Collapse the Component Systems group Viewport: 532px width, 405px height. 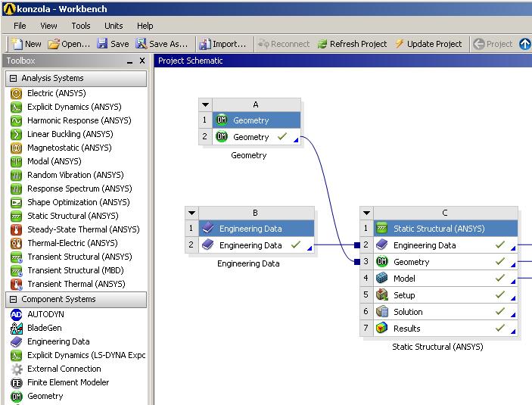(13, 300)
